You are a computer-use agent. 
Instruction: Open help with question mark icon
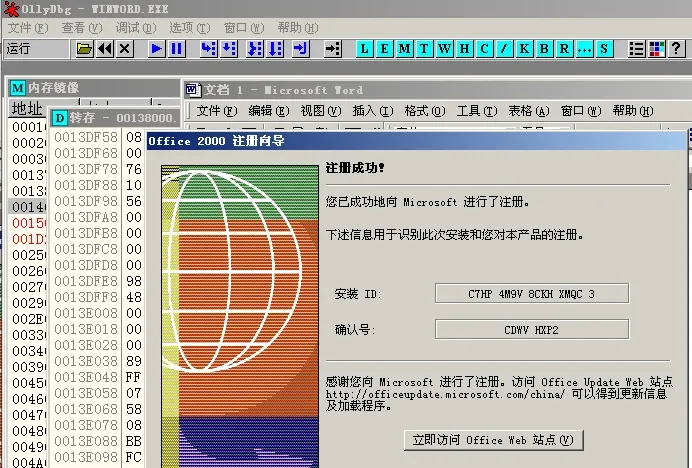point(676,49)
